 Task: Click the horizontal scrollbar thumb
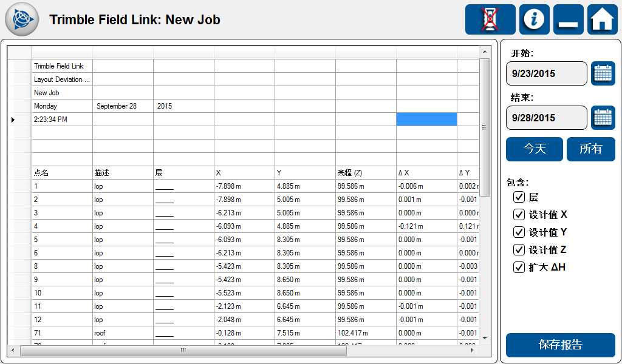coord(183,350)
